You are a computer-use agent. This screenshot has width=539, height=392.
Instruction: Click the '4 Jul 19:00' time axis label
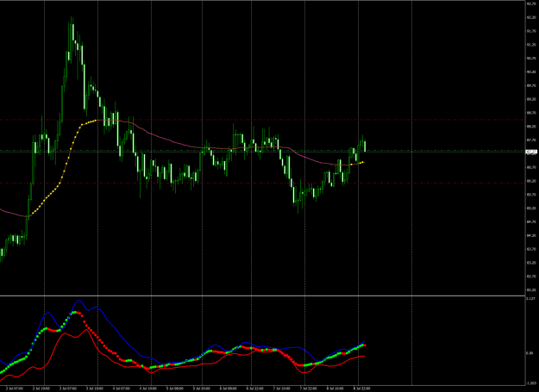[147, 389]
